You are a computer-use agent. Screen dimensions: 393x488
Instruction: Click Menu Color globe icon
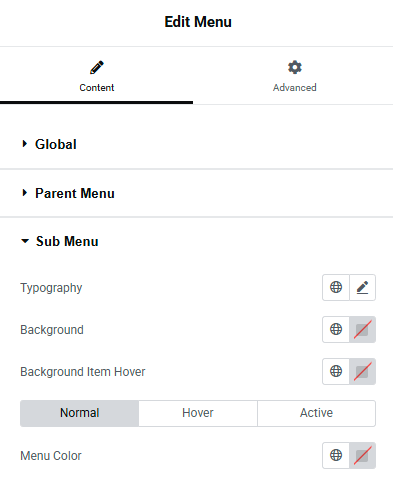(336, 455)
